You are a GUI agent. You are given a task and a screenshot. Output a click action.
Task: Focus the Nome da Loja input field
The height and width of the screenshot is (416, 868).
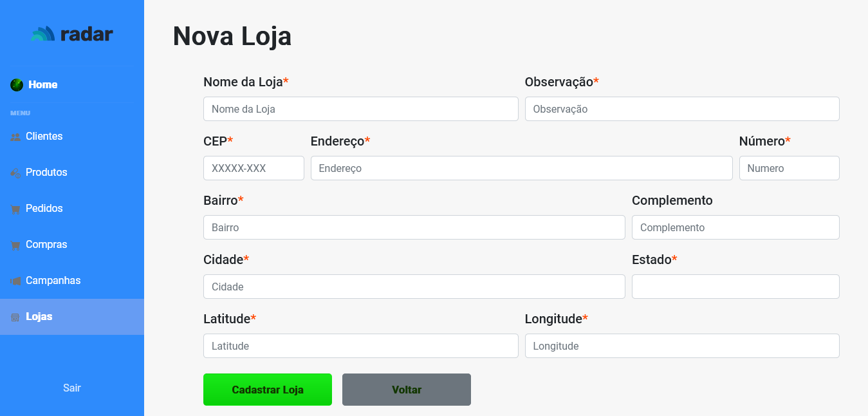[360, 109]
